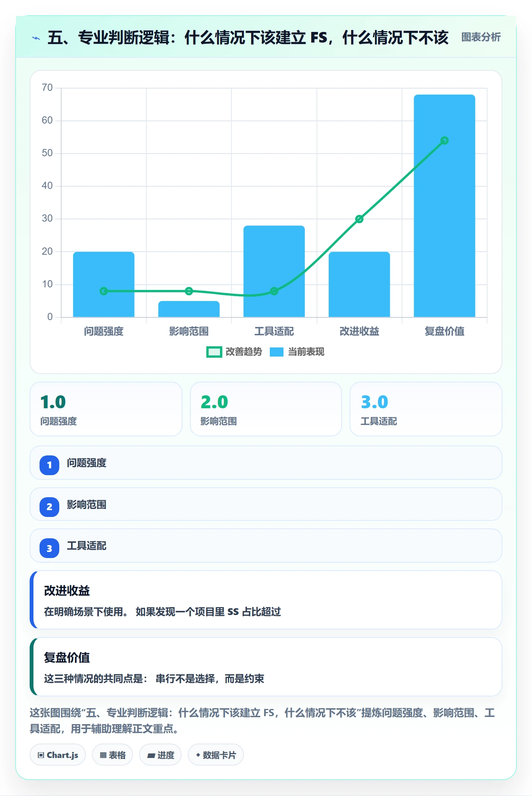This screenshot has height=796, width=532.
Task: Click the green line point above 影响范围
Action: [x=189, y=291]
